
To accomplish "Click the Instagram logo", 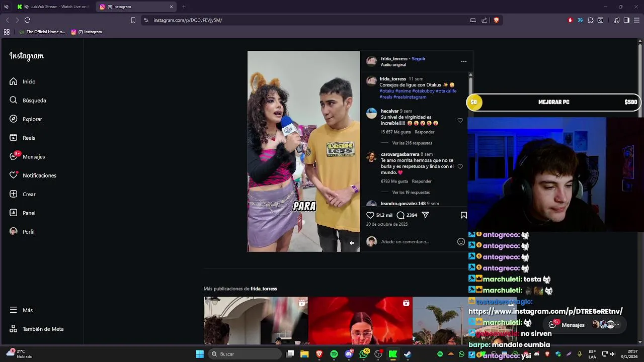I will pyautogui.click(x=27, y=56).
